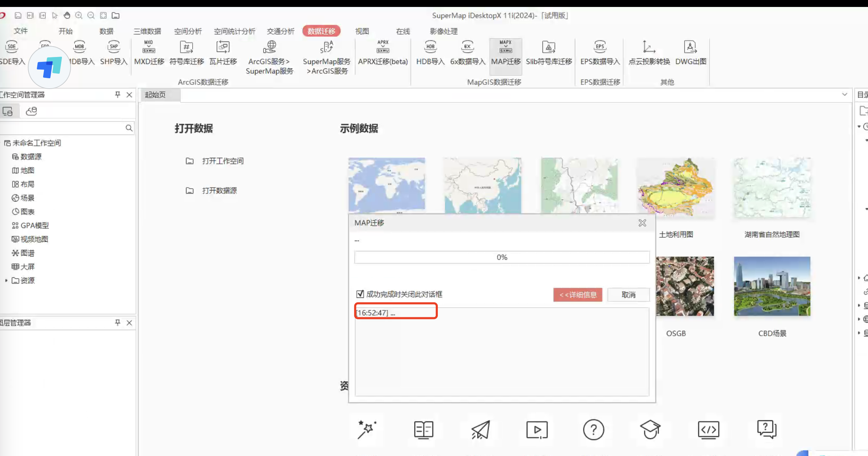Open the developer code icon
This screenshot has height=456, width=868.
pos(708,430)
